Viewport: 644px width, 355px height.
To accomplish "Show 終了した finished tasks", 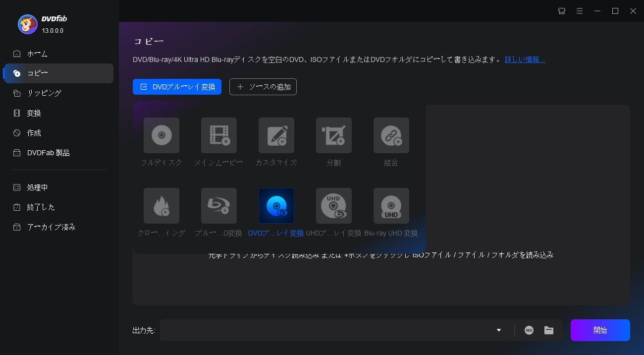I will pos(59,207).
